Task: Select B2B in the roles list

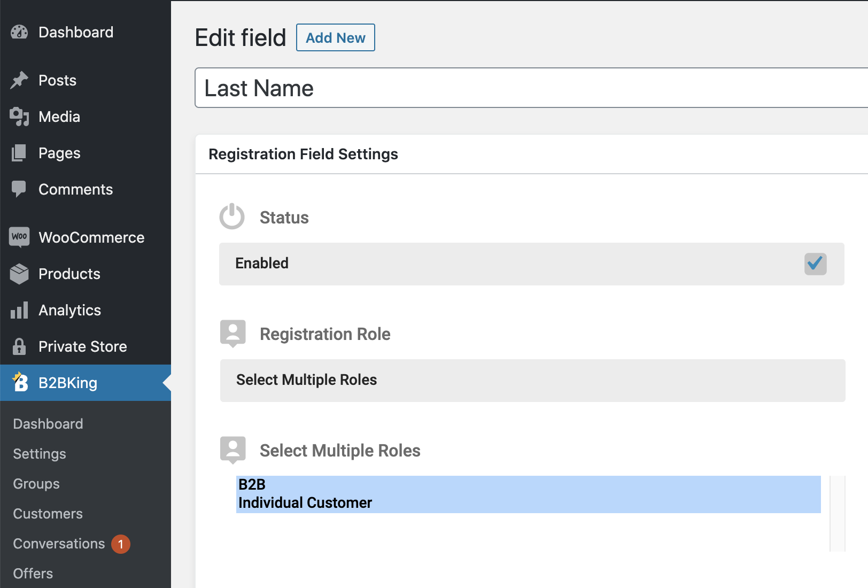Action: 528,485
